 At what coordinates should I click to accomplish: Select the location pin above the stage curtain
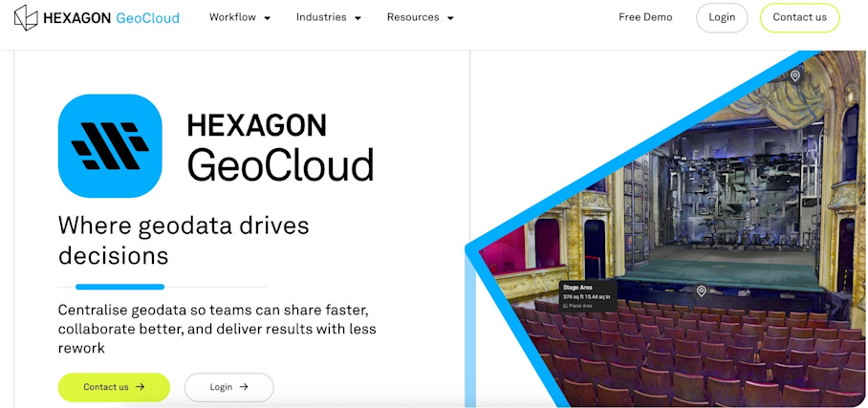795,75
